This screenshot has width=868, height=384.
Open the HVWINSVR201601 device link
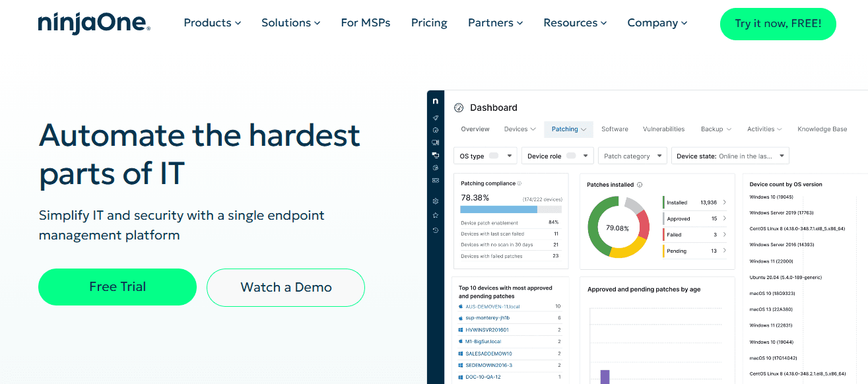[487, 330]
